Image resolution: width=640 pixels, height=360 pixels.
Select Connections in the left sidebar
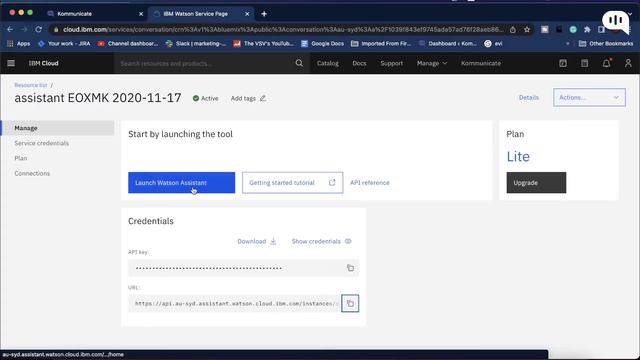32,173
